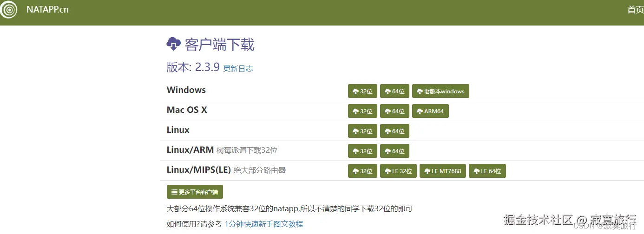Download 老版本windows client
644x234 pixels.
pyautogui.click(x=440, y=91)
